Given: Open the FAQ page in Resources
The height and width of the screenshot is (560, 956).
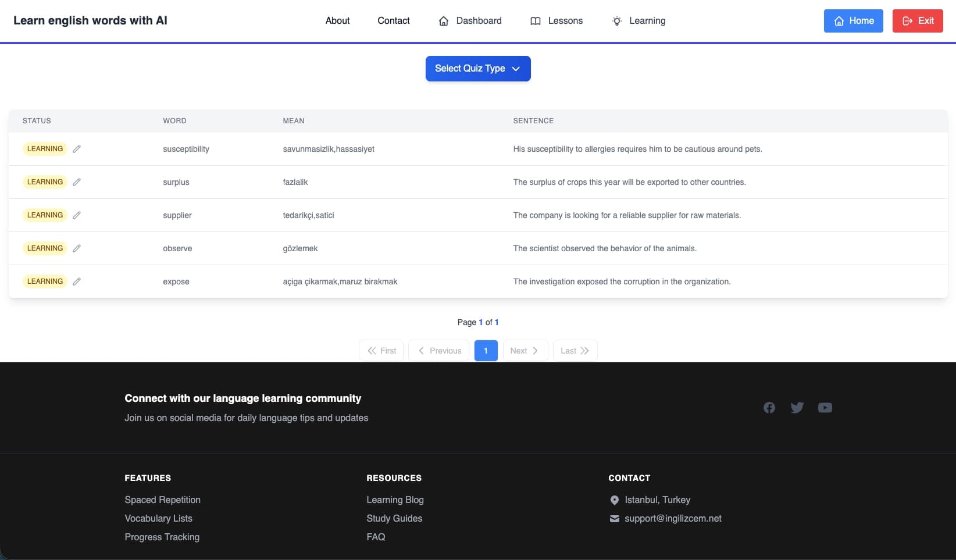Looking at the screenshot, I should [x=376, y=537].
